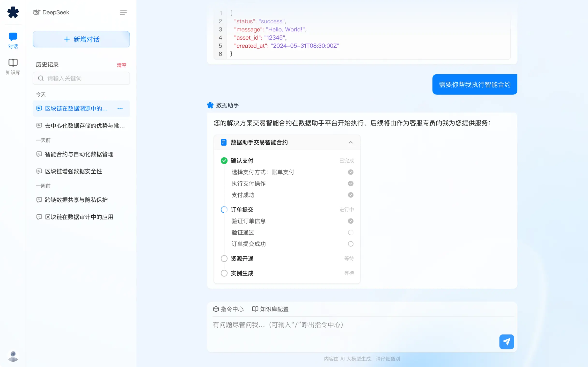Click the DeepSeek whale logo
The height and width of the screenshot is (367, 588).
[37, 12]
